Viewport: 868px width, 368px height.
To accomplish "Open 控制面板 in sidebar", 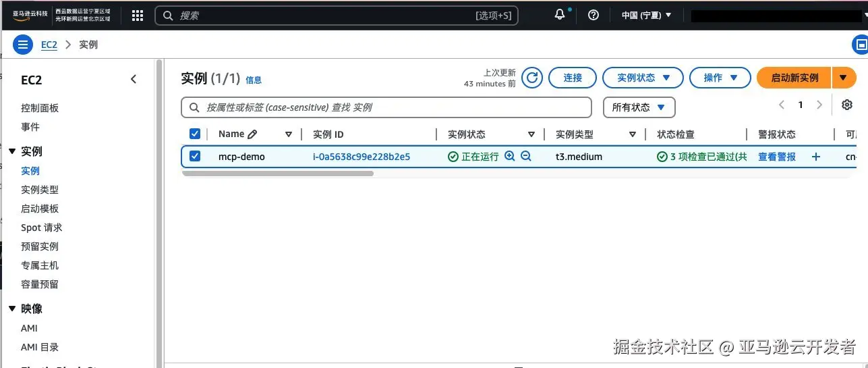I will (40, 108).
